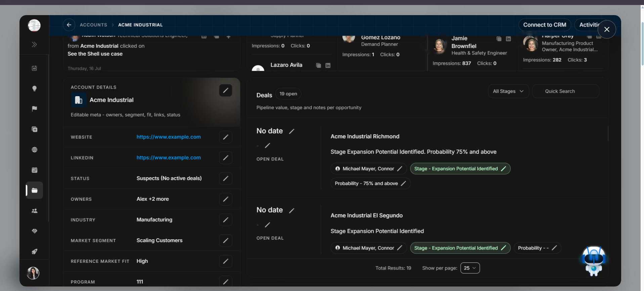Open the AI assistant sidebar icon
The width and height of the screenshot is (644, 291).
point(34,68)
